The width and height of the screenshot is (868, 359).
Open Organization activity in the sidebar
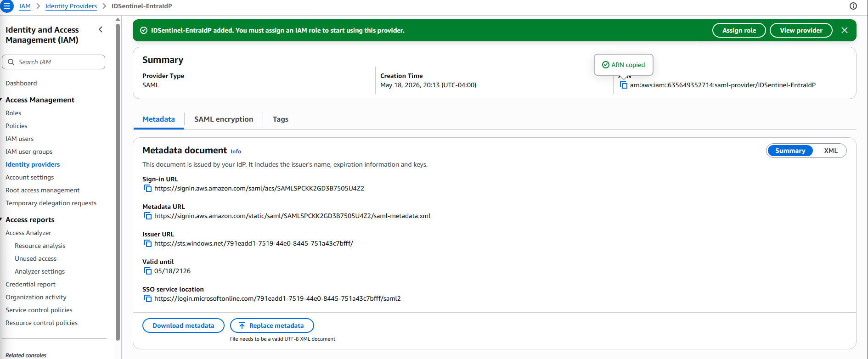36,297
